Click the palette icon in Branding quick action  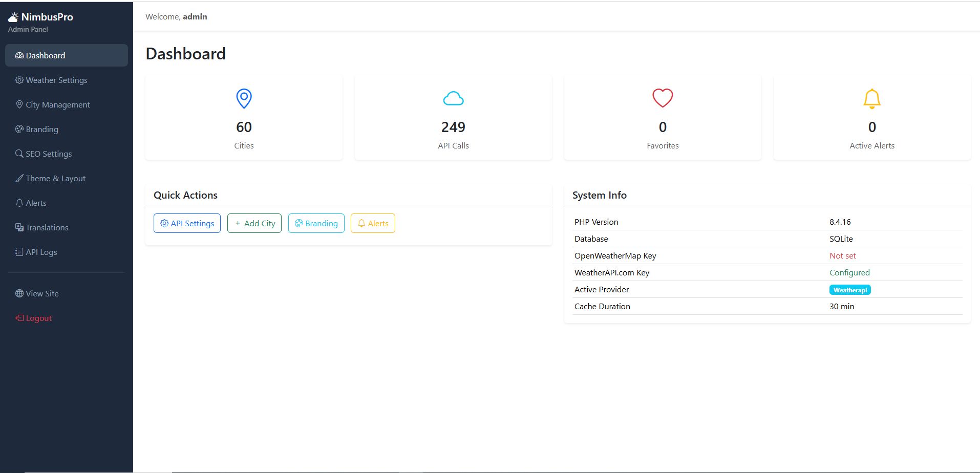click(x=299, y=223)
